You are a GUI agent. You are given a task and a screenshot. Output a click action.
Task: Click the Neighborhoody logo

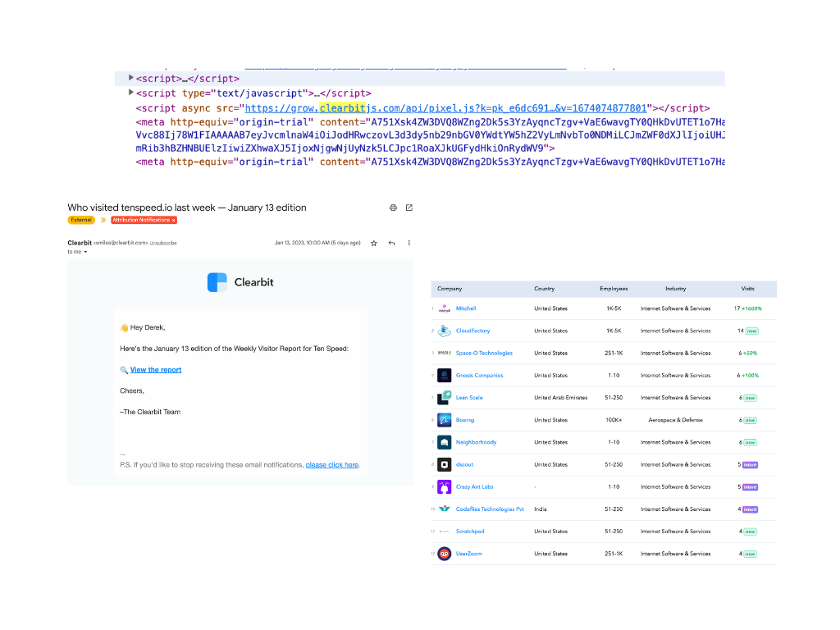tap(444, 442)
